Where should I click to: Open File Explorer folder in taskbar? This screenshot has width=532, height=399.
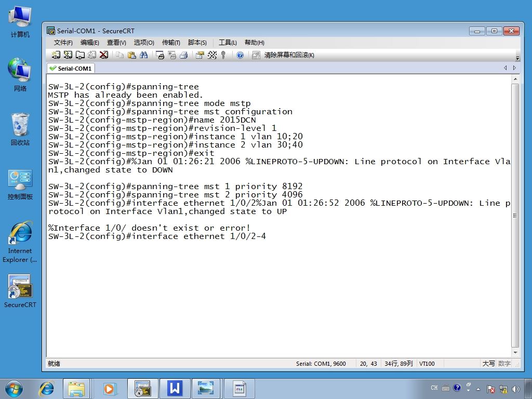point(76,389)
